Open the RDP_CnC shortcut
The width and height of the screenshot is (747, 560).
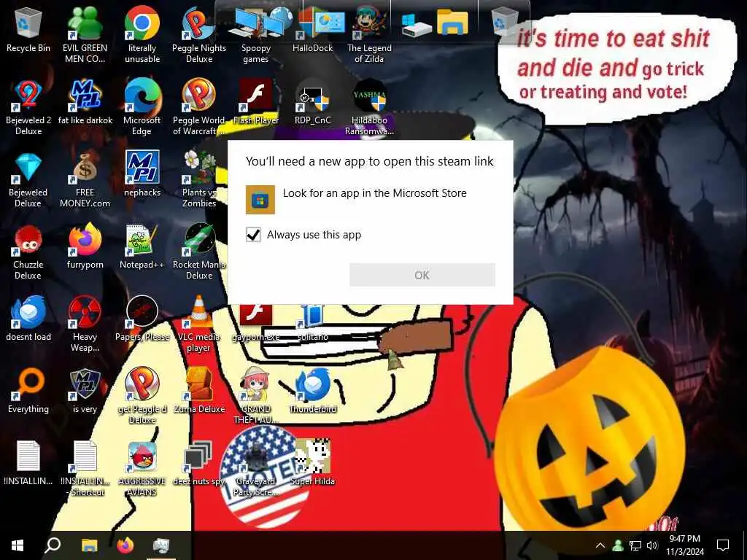(x=312, y=95)
